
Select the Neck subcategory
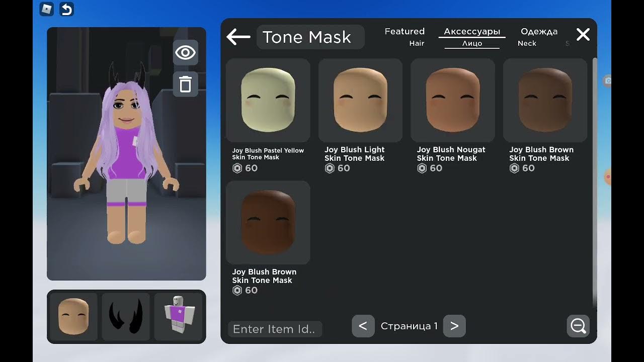pyautogui.click(x=527, y=43)
